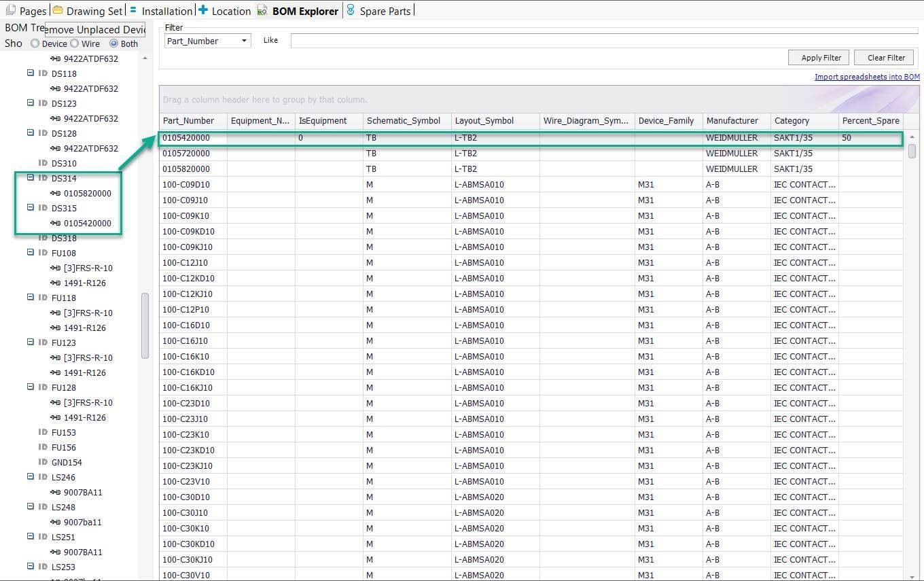Collapse the FU108 tree node
This screenshot has height=581, width=924.
coord(31,253)
